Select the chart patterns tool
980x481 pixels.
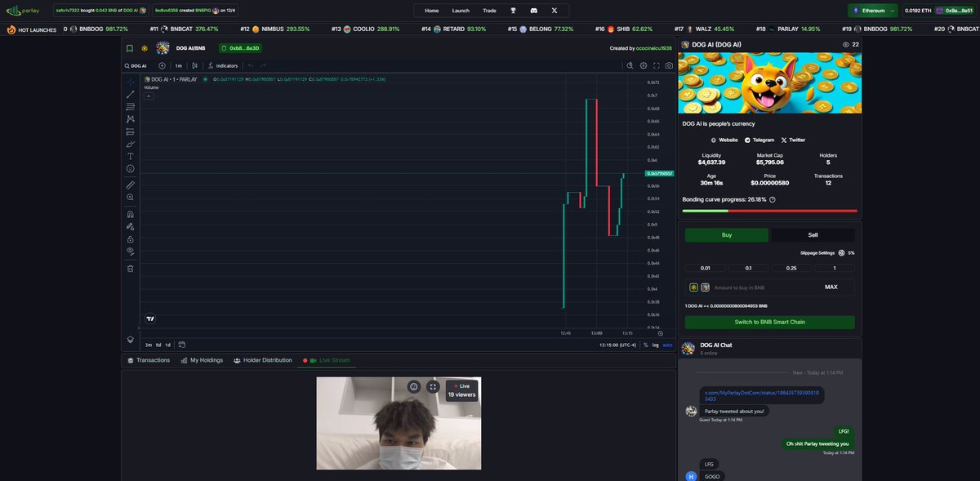pyautogui.click(x=131, y=119)
